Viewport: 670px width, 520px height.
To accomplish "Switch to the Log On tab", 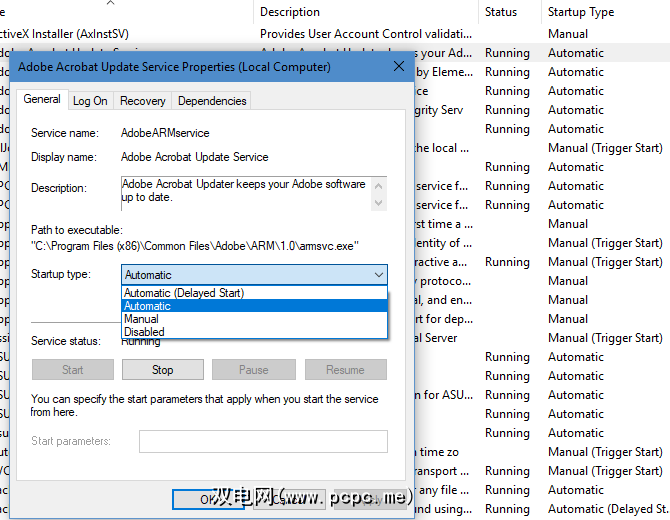I will 90,101.
